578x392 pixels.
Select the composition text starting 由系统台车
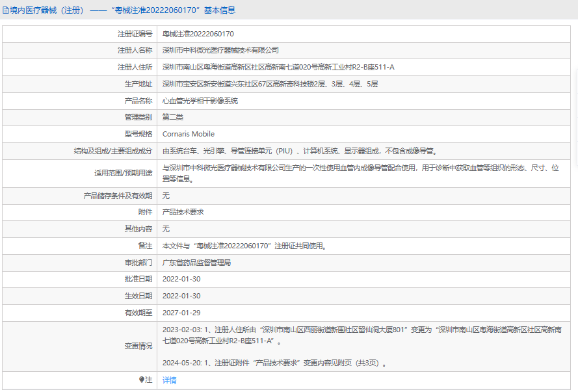pyautogui.click(x=300, y=151)
